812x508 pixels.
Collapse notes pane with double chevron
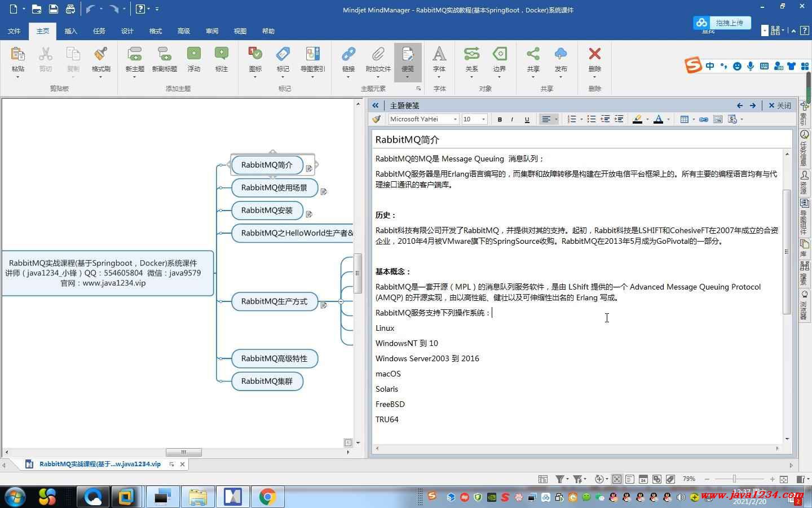[376, 106]
